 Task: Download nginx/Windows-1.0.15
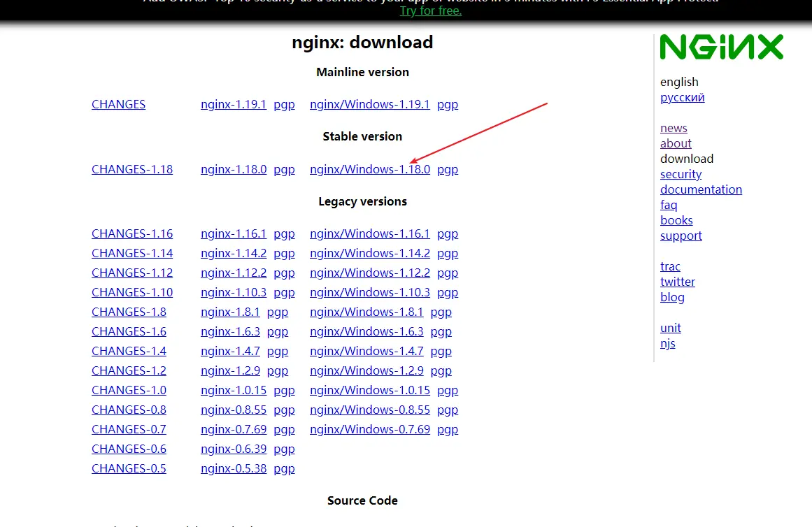[370, 390]
